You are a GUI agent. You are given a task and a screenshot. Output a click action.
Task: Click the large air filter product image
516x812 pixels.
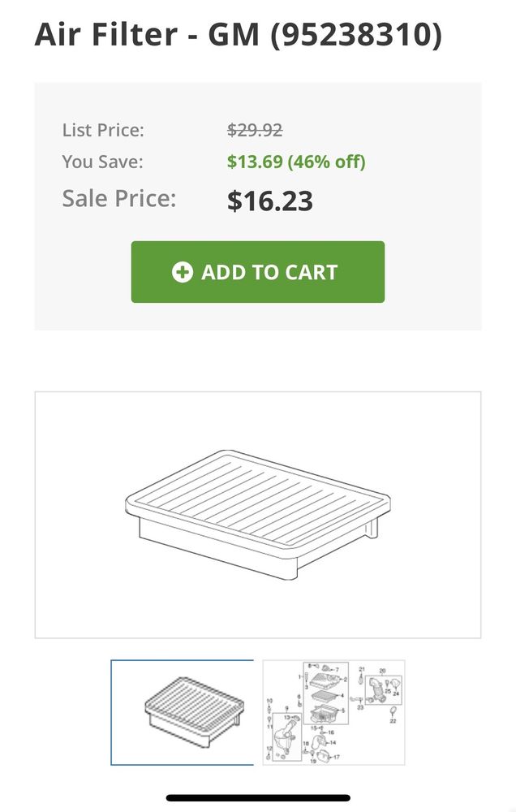click(x=257, y=515)
